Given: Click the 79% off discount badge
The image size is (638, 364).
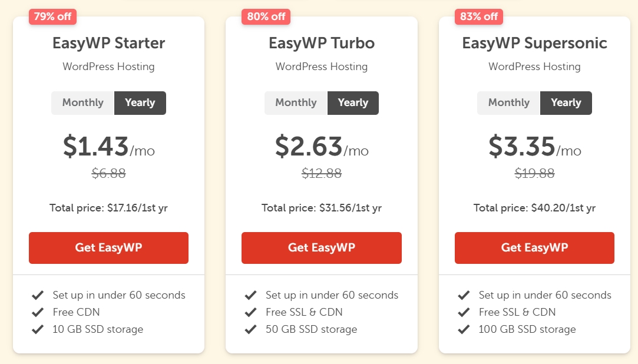Looking at the screenshot, I should 52,16.
